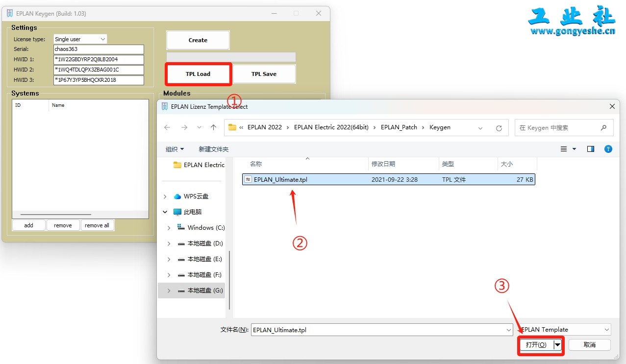Viewport: 626px width, 364px height.
Task: Expand the 本地磁盘 (G:) node
Action: 169,291
